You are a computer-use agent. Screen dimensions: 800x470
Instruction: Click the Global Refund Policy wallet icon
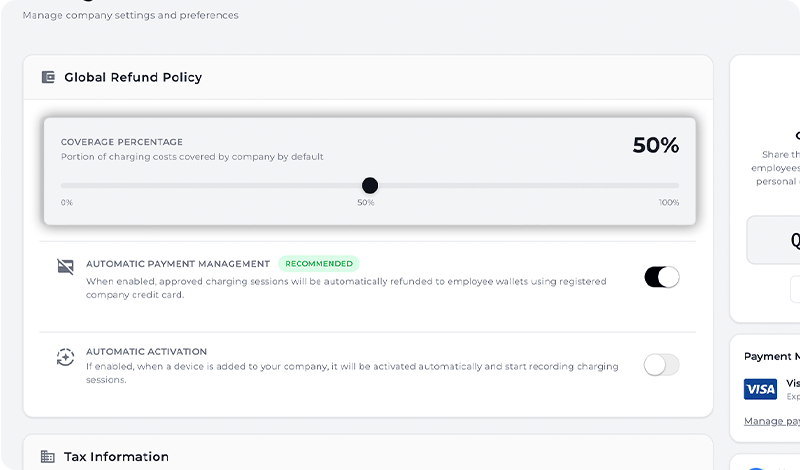(48, 77)
